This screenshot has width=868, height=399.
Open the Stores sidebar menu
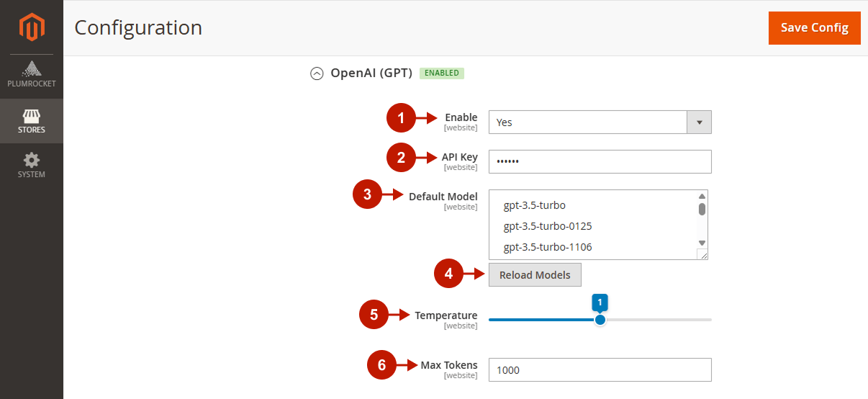coord(32,121)
